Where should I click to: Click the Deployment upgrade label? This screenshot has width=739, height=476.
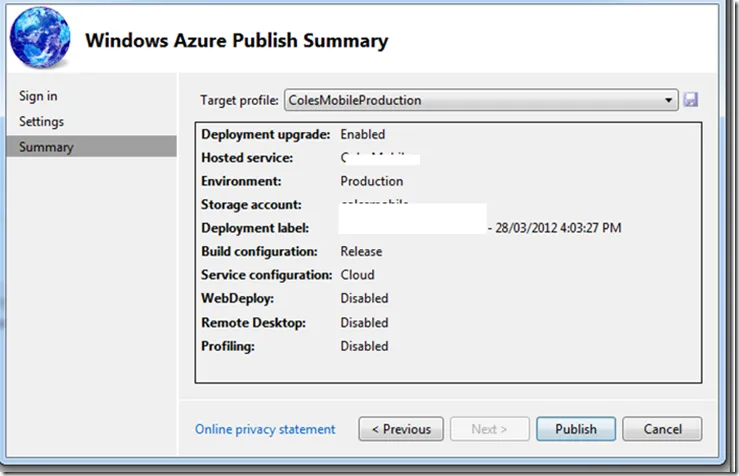267,134
